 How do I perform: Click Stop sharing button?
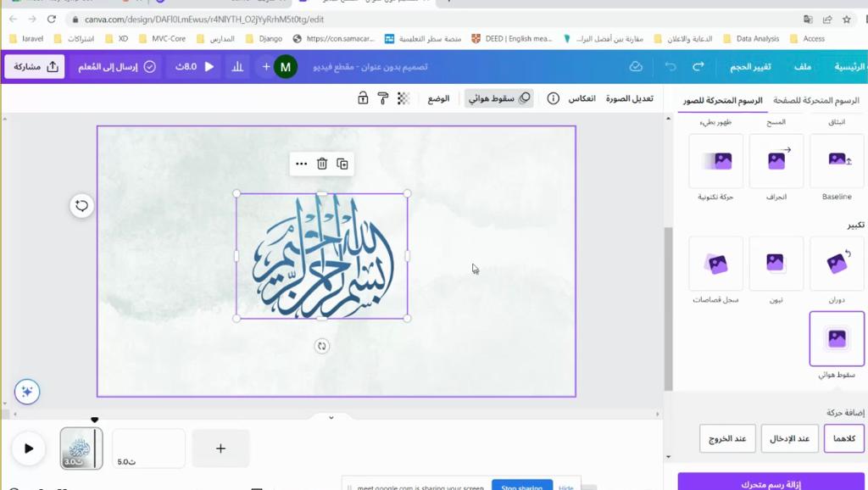521,487
